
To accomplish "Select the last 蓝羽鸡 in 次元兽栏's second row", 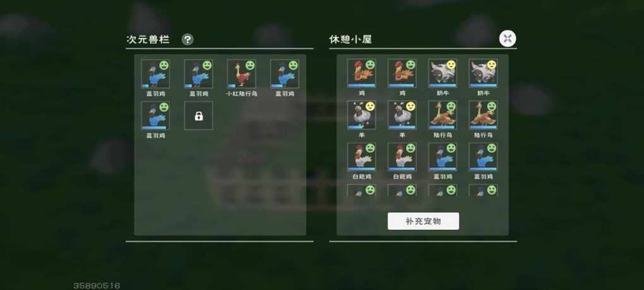I will 155,116.
